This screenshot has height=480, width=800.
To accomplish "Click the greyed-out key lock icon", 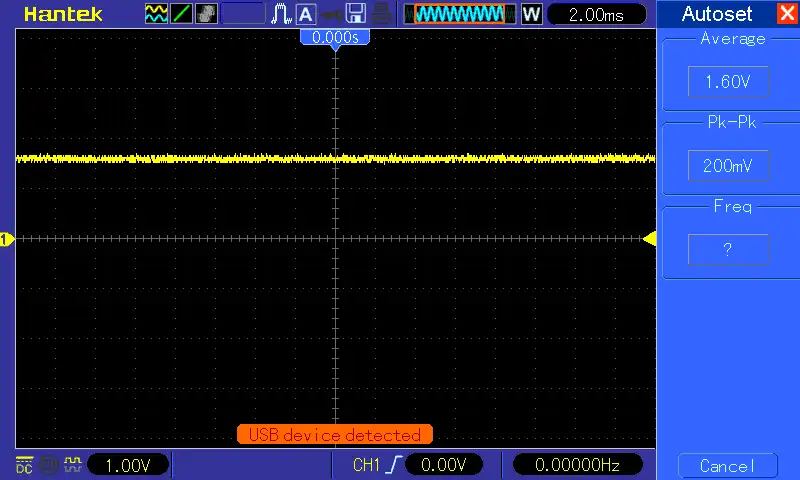I will pos(331,15).
